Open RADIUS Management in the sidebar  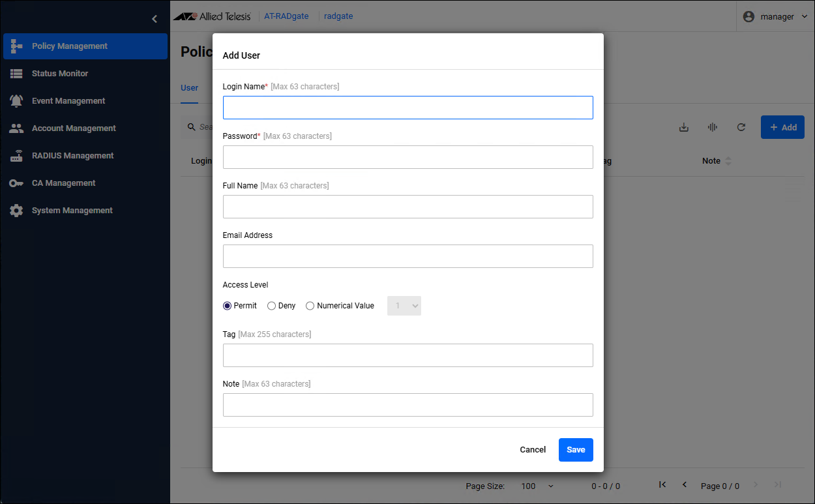tap(85, 156)
